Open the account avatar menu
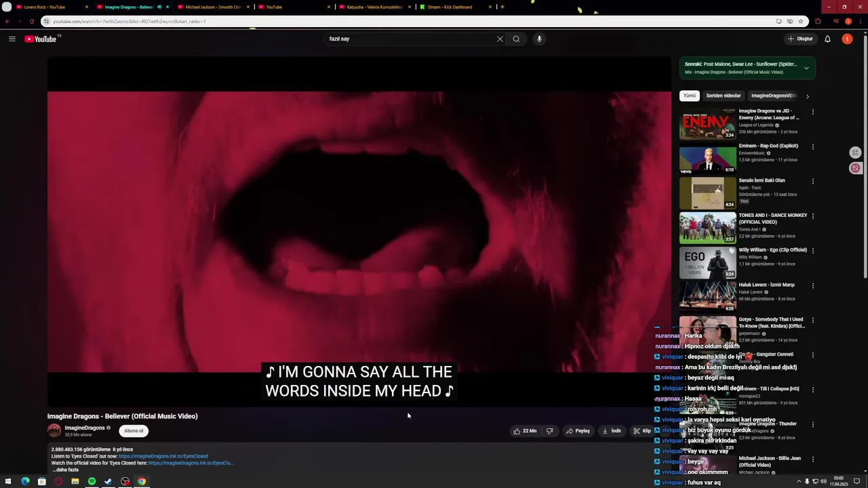The width and height of the screenshot is (868, 488). pos(847,39)
